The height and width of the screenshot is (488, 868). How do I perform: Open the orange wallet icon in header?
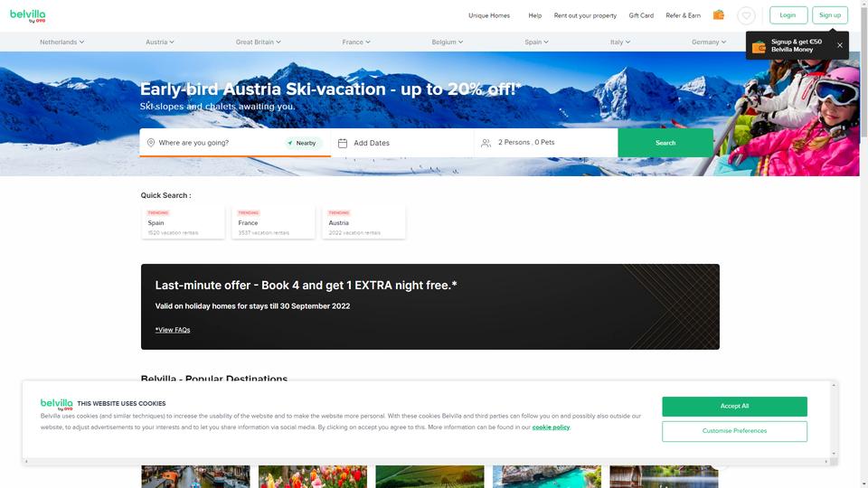pos(719,15)
